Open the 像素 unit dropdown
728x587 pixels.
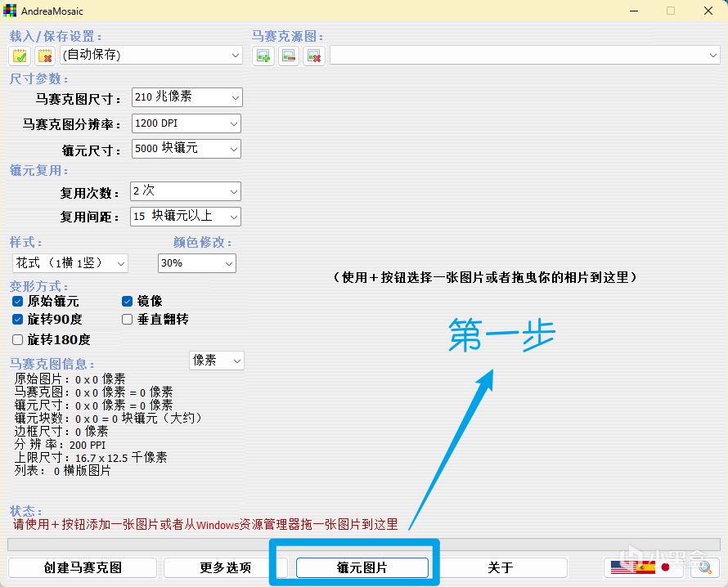(x=217, y=361)
